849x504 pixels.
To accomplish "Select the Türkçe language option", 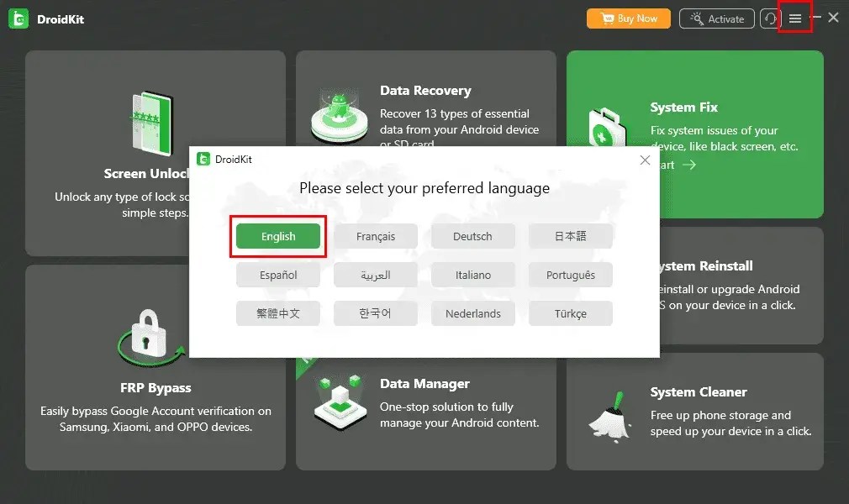I will (x=571, y=313).
